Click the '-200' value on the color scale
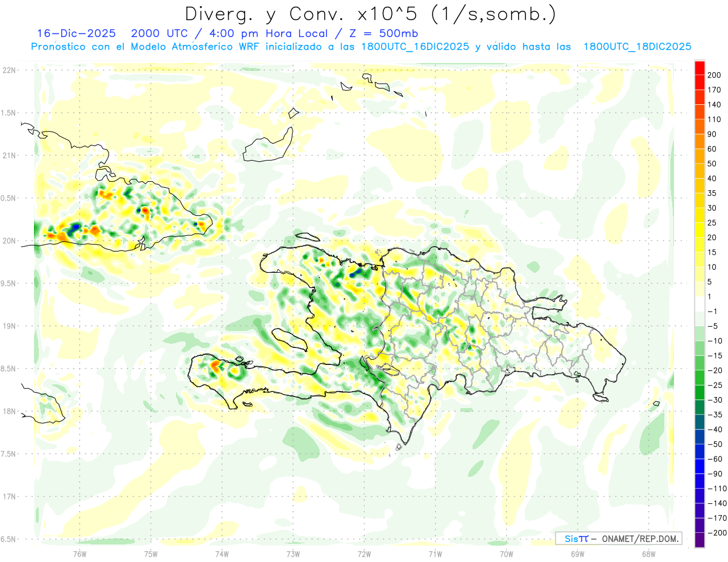 716,533
